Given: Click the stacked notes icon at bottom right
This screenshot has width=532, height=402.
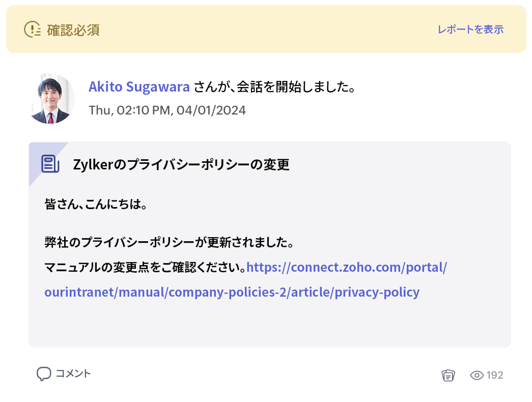Looking at the screenshot, I should tap(447, 375).
